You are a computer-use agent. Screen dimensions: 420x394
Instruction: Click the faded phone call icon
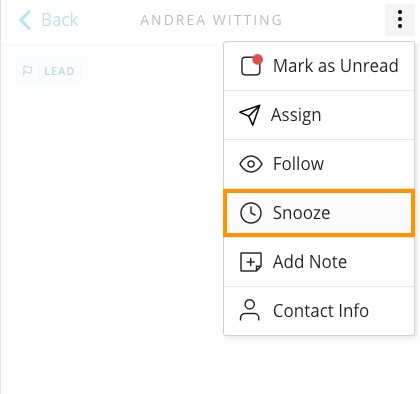(x=360, y=19)
